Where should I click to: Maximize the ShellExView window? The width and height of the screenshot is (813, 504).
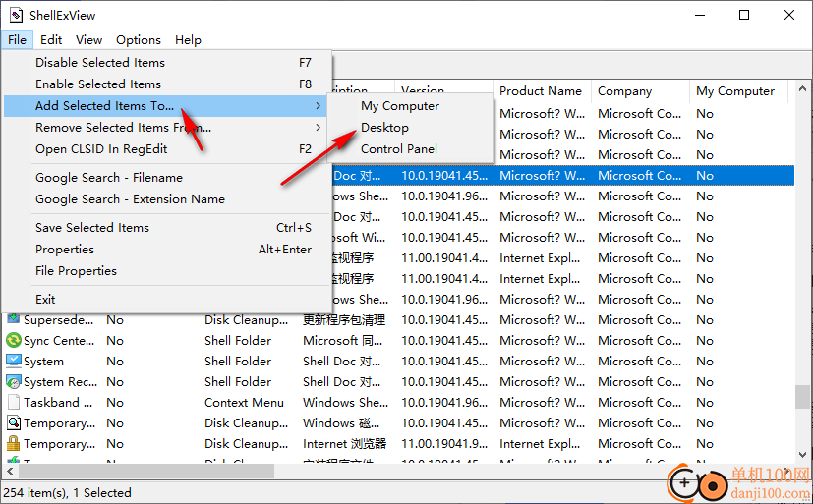744,15
